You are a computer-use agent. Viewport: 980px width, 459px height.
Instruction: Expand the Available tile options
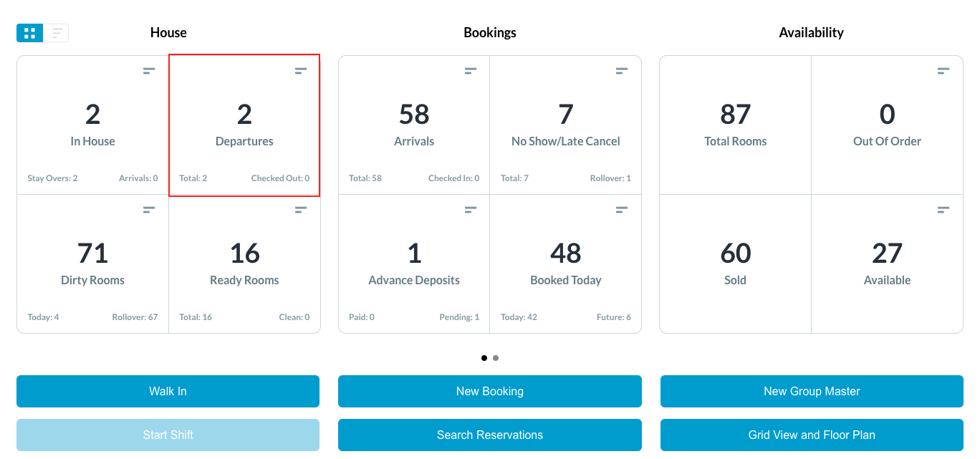[x=943, y=209]
